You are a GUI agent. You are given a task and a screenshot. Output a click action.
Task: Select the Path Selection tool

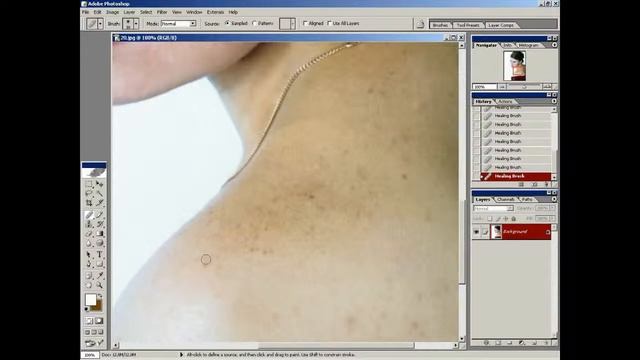(x=89, y=255)
